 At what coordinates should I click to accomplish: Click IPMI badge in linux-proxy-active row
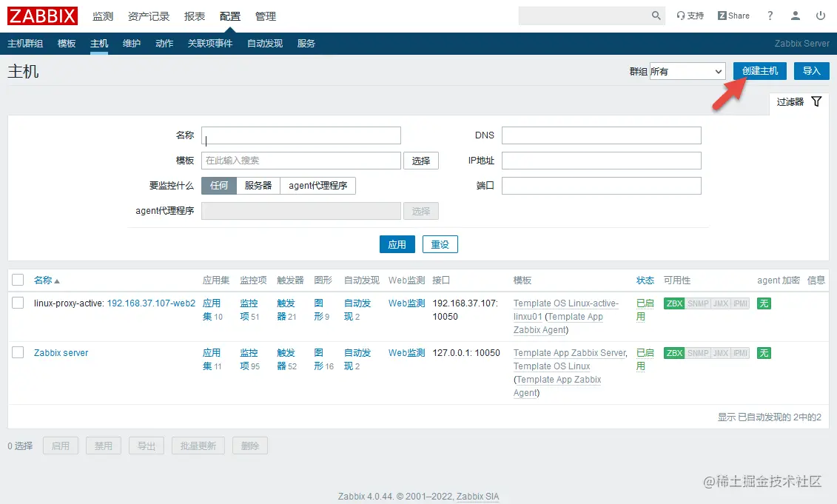tap(740, 303)
